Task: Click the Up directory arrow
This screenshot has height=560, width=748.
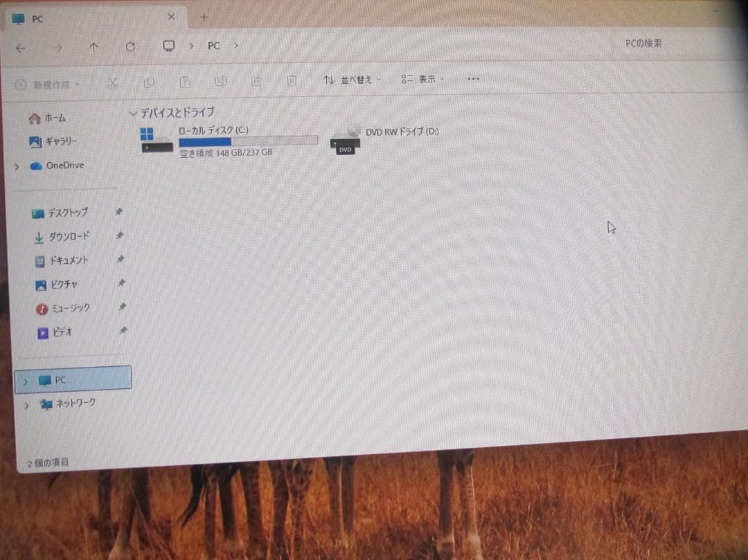Action: (x=93, y=47)
